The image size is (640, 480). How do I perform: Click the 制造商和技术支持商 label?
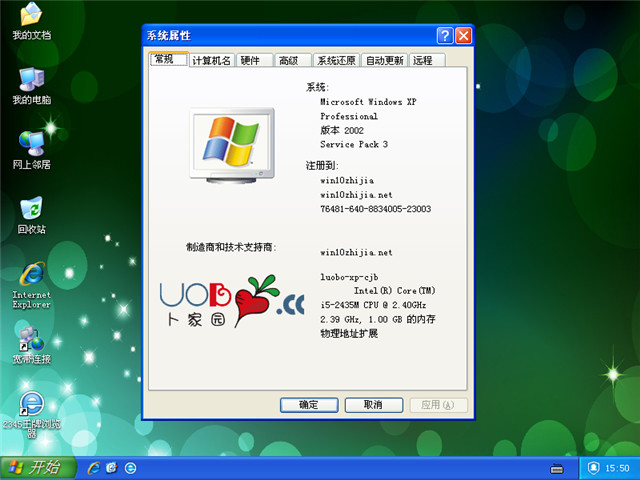(231, 247)
